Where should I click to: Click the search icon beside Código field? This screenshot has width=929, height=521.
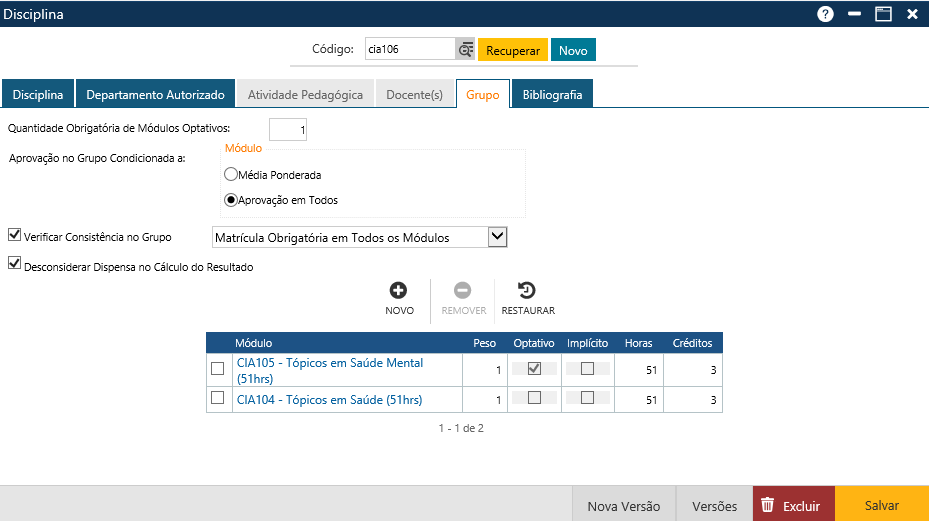[x=465, y=50]
